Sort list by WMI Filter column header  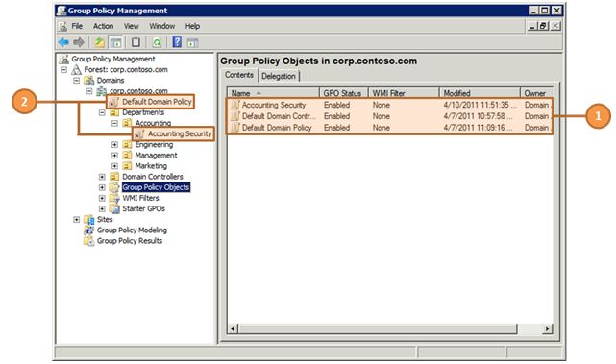coord(404,93)
